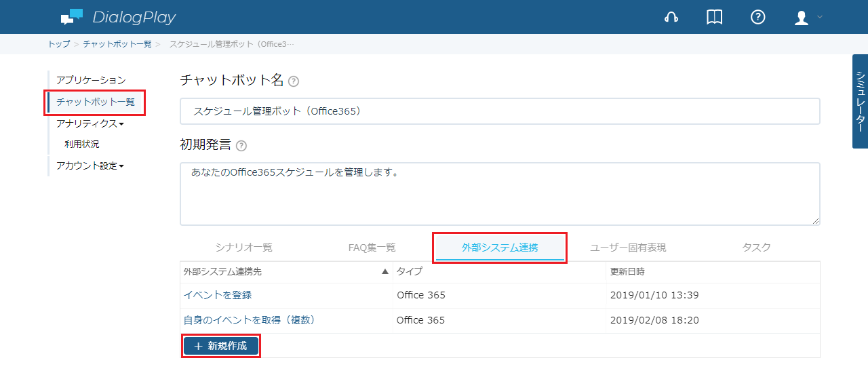Click スケジュール管理ボット breadcrumb text
This screenshot has width=868, height=373.
(x=232, y=44)
